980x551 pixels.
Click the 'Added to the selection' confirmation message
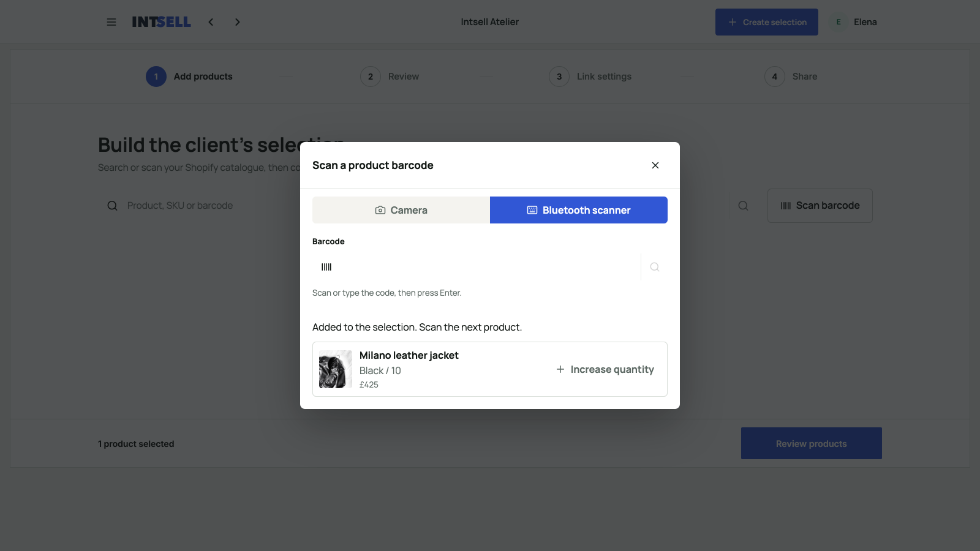click(x=417, y=327)
